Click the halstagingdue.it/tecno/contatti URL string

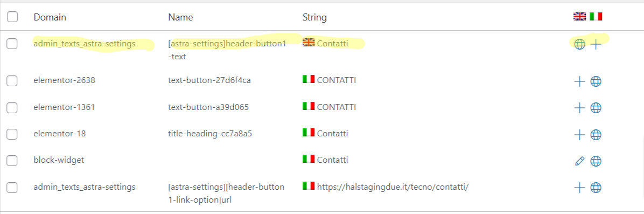click(393, 187)
